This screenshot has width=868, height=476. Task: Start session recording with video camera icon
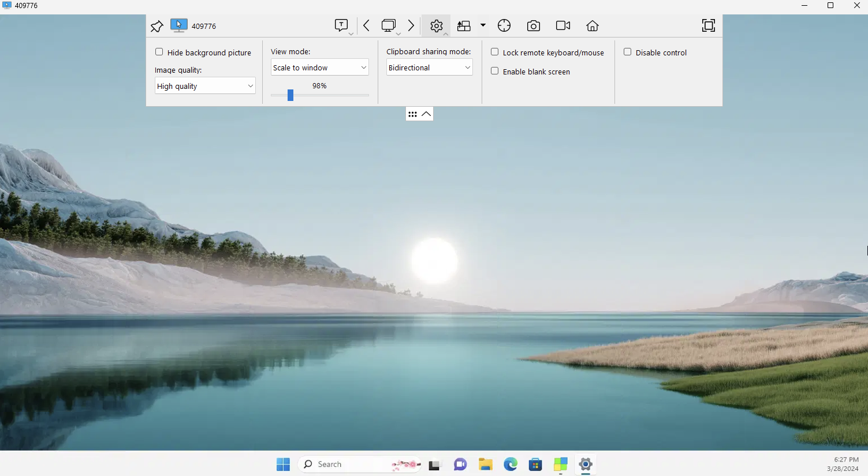point(563,25)
